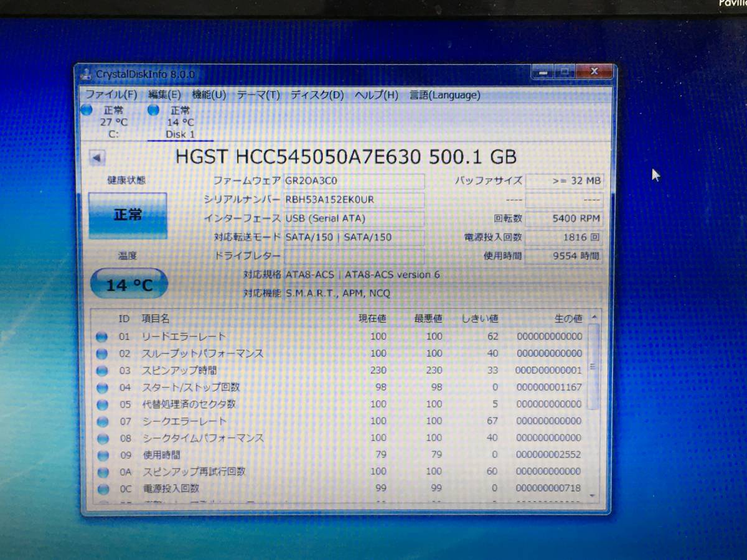Select the 代替処理済のセクタ数 attribute row
This screenshot has height=560, width=747.
[x=339, y=404]
